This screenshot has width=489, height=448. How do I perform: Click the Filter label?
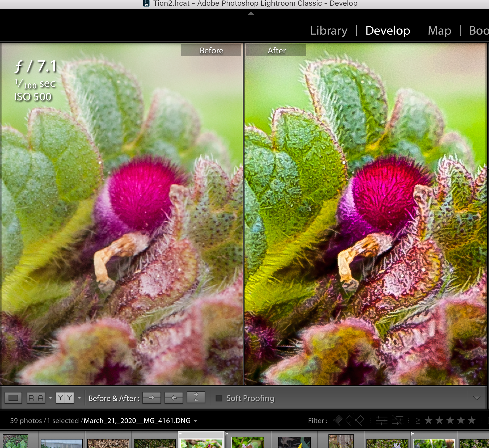click(317, 420)
